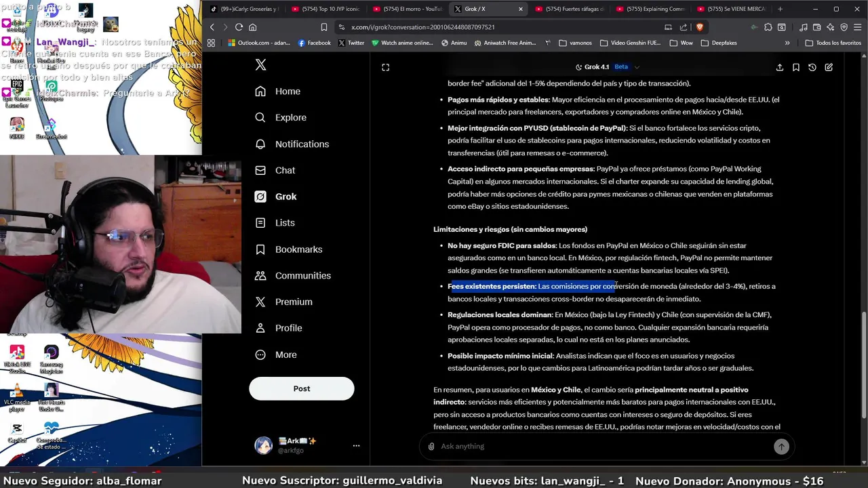868x488 pixels.
Task: Select Grok in the sidebar
Action: [x=275, y=197]
